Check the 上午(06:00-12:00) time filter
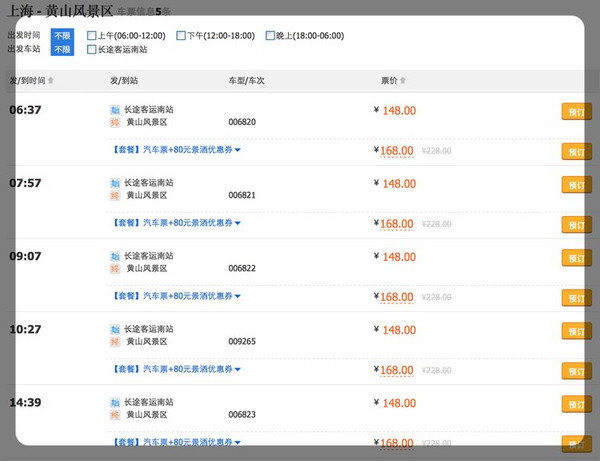 point(91,36)
